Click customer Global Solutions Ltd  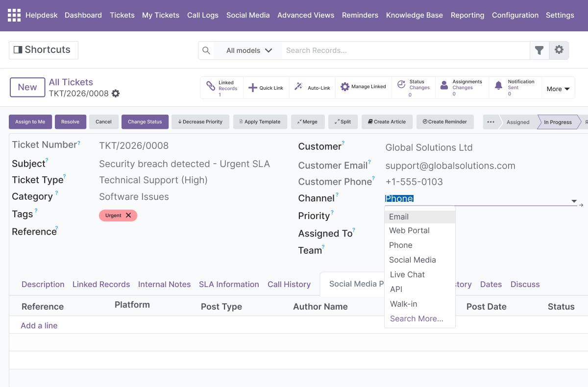coord(429,147)
